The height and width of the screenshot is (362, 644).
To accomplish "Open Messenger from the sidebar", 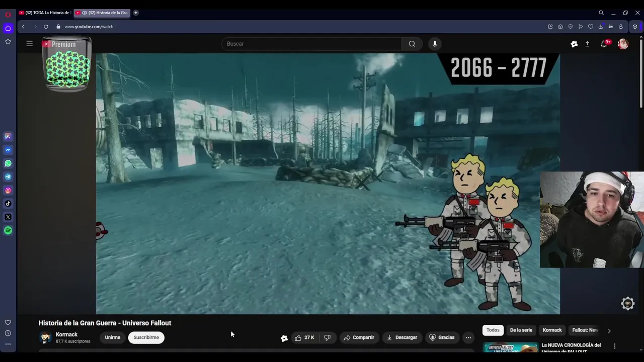I will (x=8, y=150).
